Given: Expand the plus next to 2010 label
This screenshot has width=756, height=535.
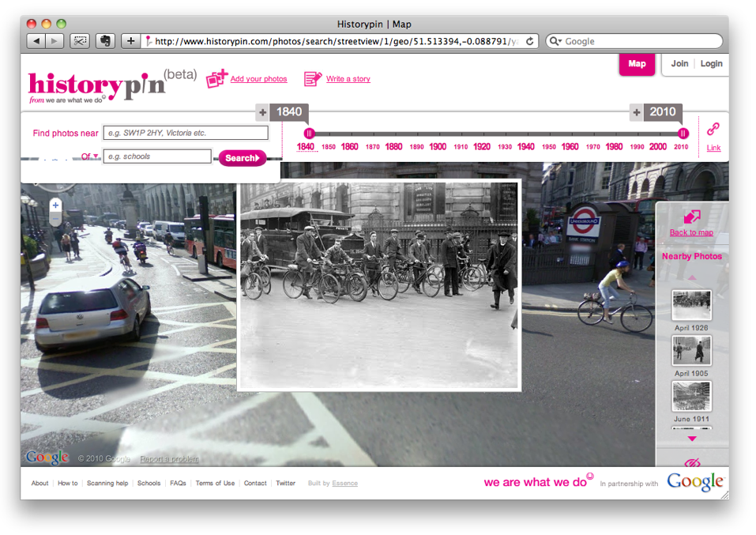Looking at the screenshot, I should 636,113.
